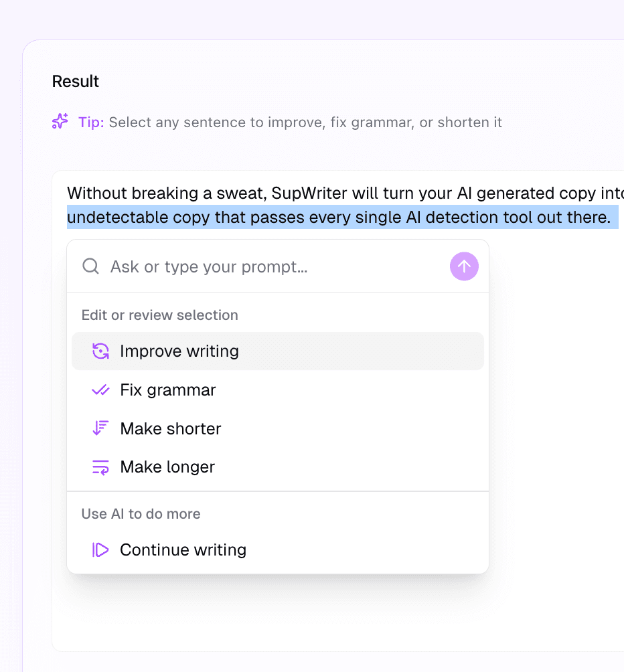Image resolution: width=624 pixels, height=672 pixels.
Task: Select the Make shorter icon
Action: click(100, 428)
